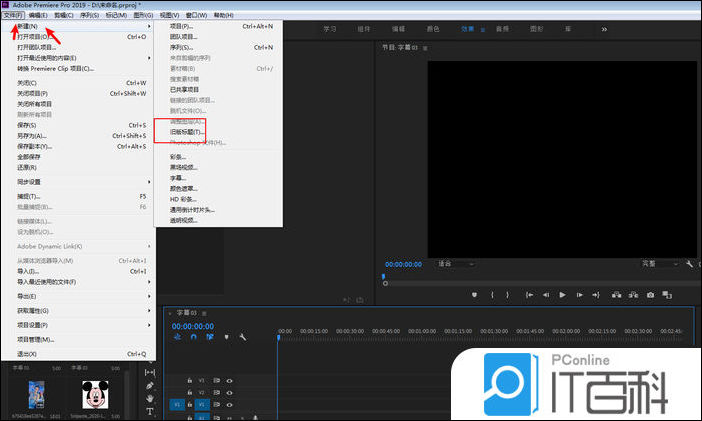Click the timeline playhead marker
The width and height of the screenshot is (702, 421).
278,337
